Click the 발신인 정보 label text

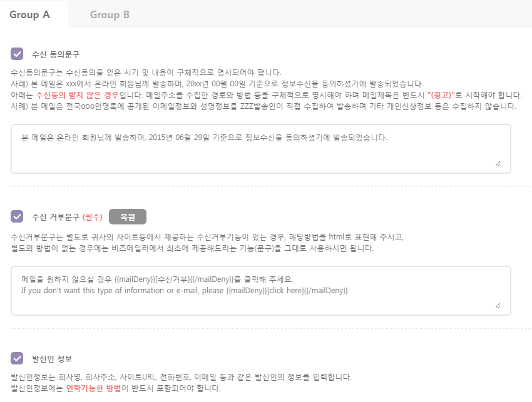pos(52,359)
